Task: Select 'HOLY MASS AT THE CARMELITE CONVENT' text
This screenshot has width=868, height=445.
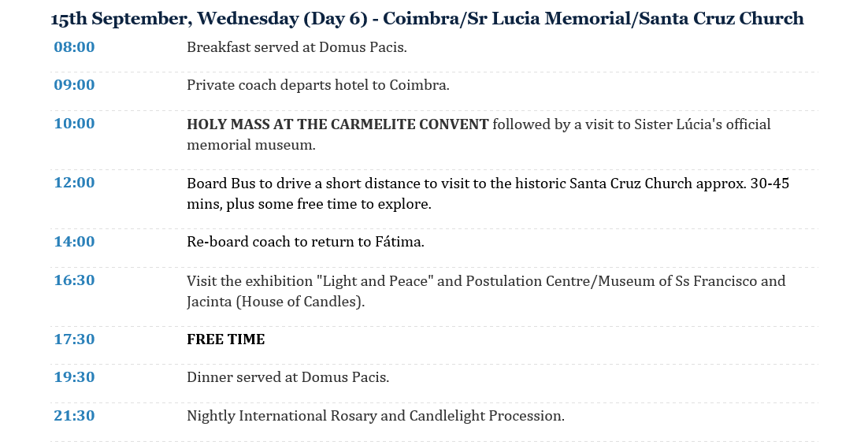Action: pyautogui.click(x=338, y=124)
